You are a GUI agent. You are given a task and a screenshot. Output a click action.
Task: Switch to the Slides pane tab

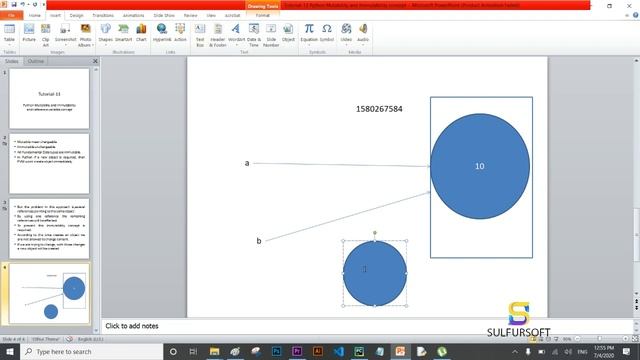[x=11, y=61]
